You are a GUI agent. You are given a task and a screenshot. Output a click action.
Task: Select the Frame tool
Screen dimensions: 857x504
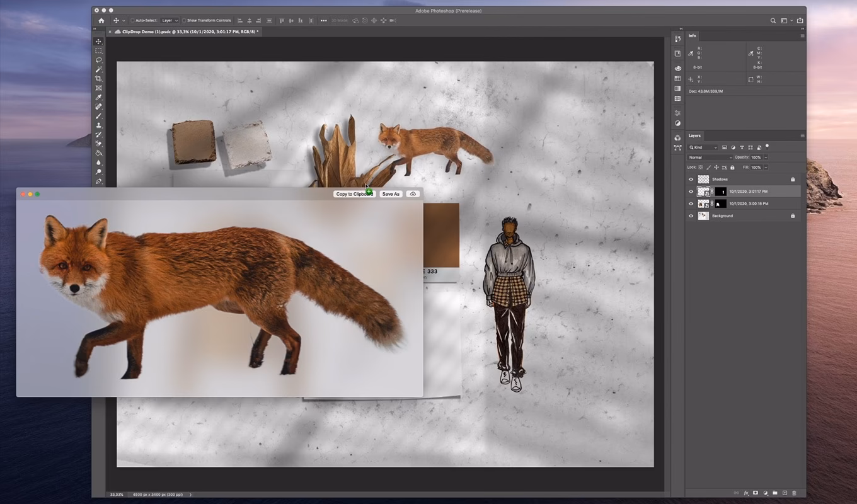click(x=99, y=88)
